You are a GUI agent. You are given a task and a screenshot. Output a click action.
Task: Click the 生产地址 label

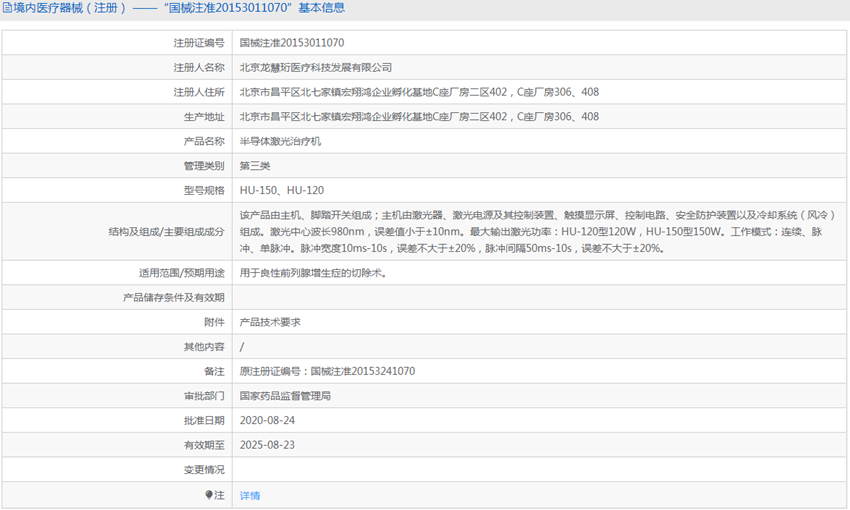click(x=204, y=117)
